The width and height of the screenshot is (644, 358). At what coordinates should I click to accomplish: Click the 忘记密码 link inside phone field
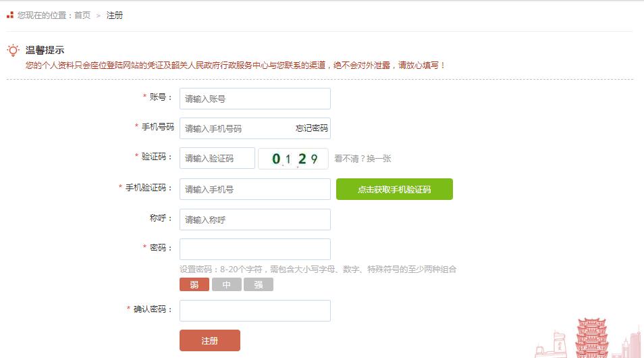click(312, 128)
